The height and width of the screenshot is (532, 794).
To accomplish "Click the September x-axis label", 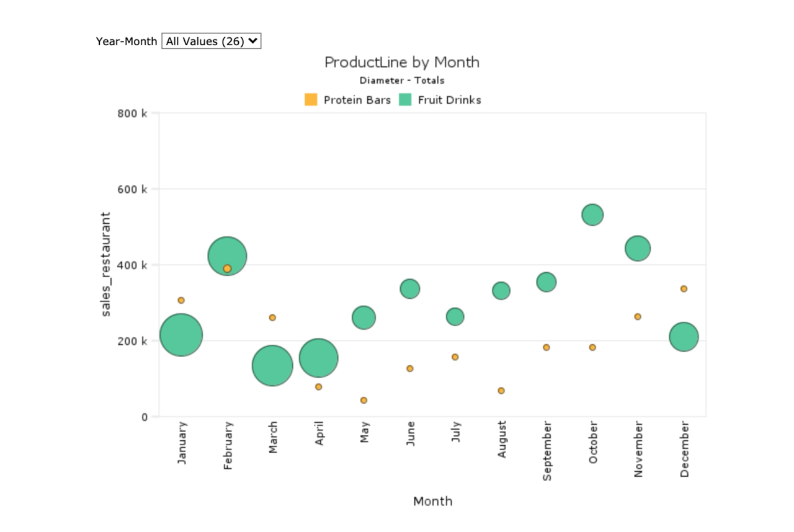I will click(546, 451).
